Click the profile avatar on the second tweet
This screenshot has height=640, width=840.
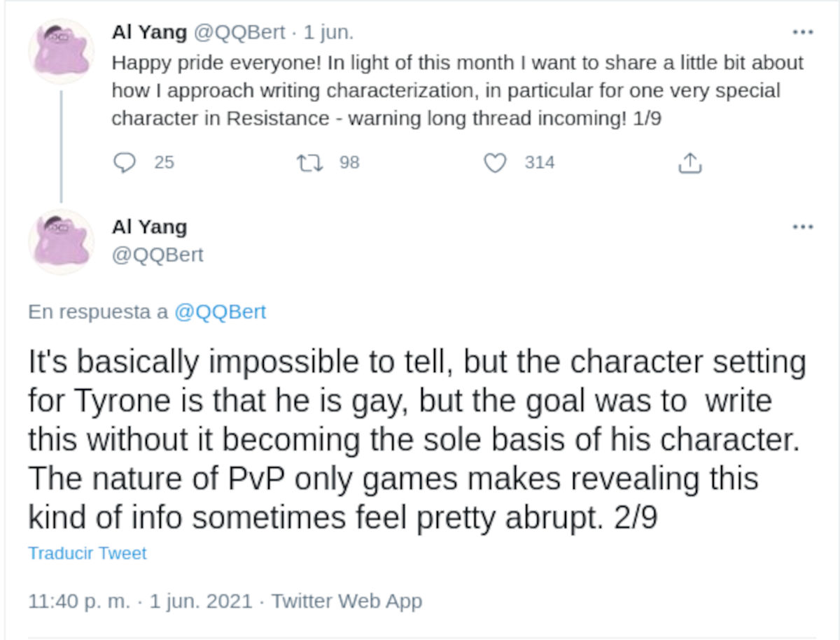pyautogui.click(x=61, y=241)
